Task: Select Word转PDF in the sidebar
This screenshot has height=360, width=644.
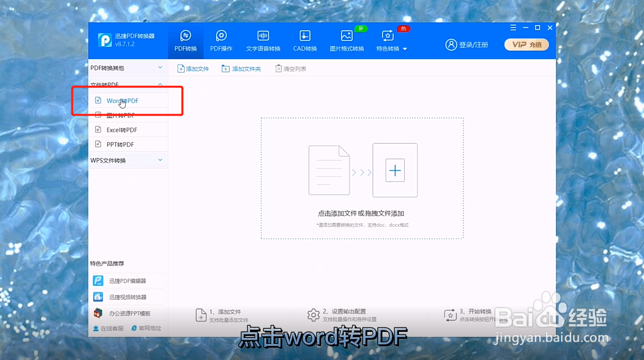Action: click(x=128, y=101)
